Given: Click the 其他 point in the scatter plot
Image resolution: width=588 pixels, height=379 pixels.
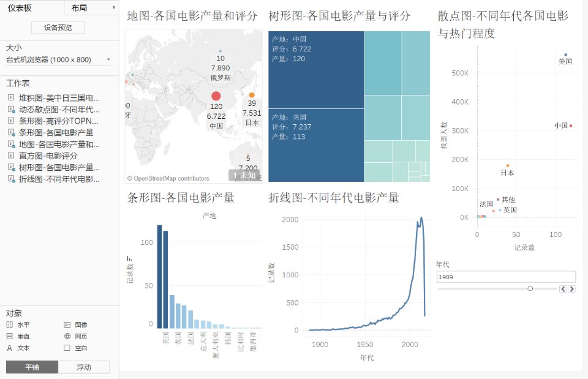Looking at the screenshot, I should (x=498, y=200).
